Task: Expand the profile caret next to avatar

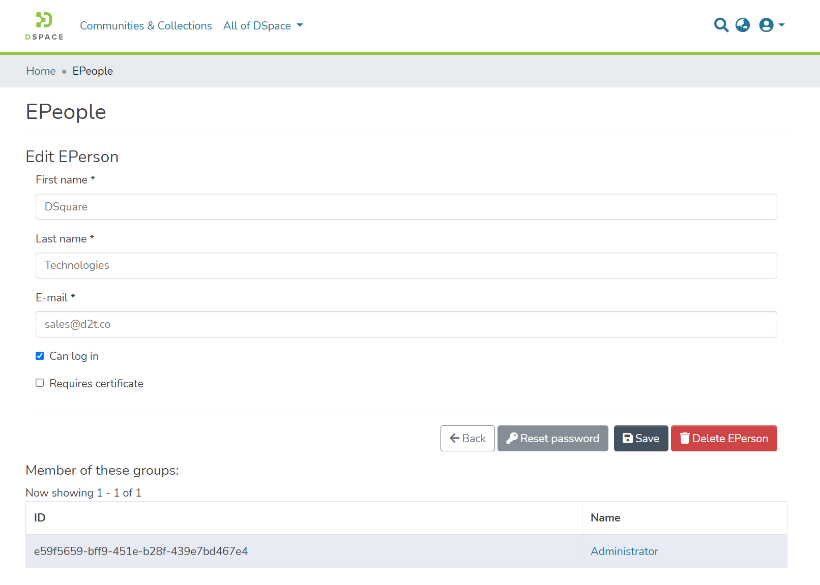Action: tap(779, 25)
